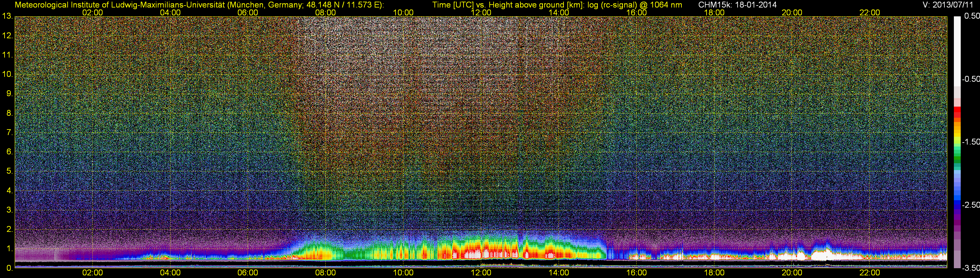Click the '3.' height axis label
The width and height of the screenshot is (980, 278).
9,210
